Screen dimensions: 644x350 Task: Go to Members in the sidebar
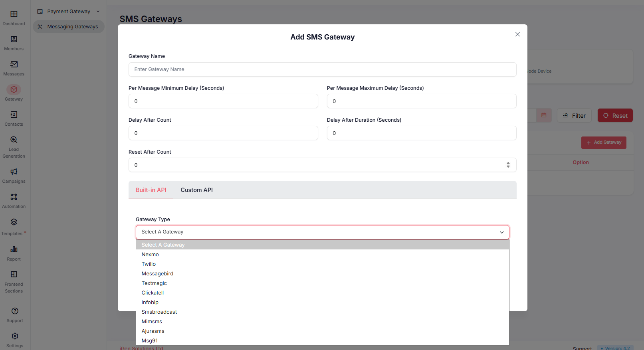pos(14,40)
